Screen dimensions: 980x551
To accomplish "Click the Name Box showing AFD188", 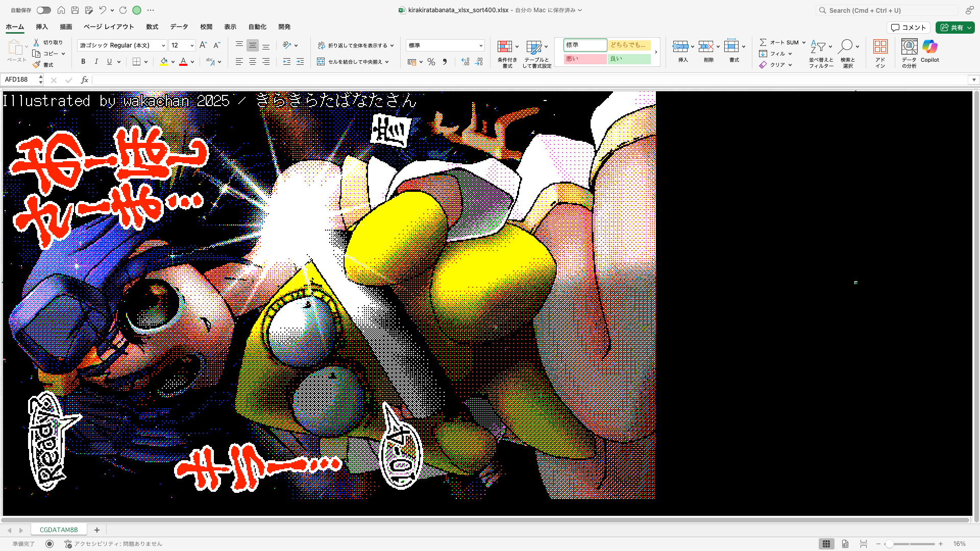I will tap(22, 80).
